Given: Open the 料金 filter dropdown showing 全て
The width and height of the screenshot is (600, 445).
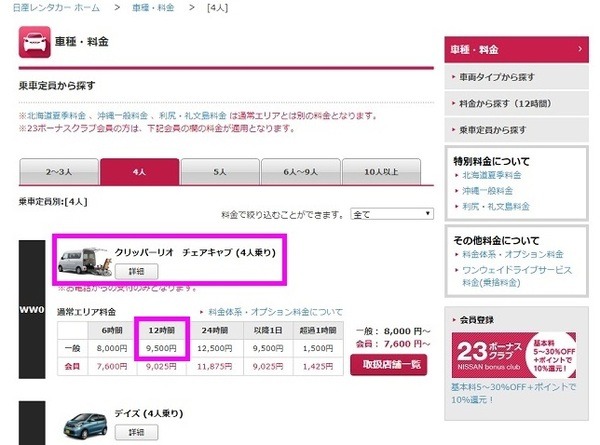Looking at the screenshot, I should pos(392,214).
